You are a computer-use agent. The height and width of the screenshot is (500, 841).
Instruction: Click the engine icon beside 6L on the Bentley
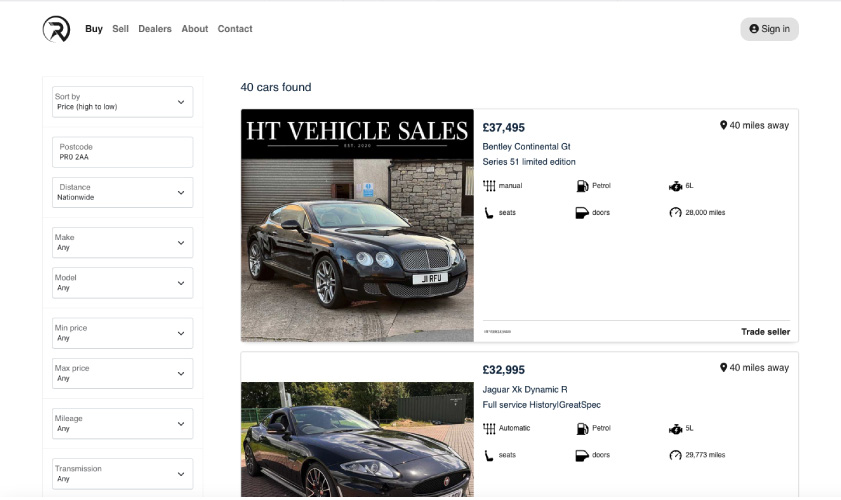coord(675,186)
